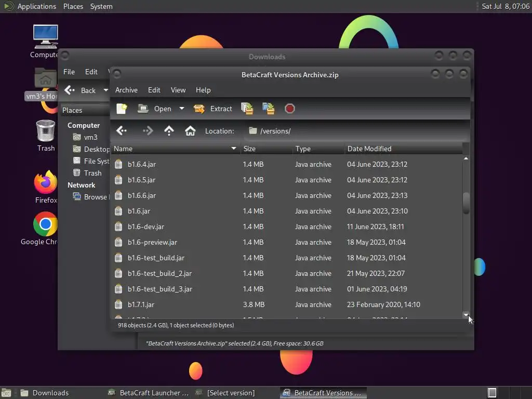Click the file list scrollbar thumb
The height and width of the screenshot is (399, 532).
pos(466,203)
